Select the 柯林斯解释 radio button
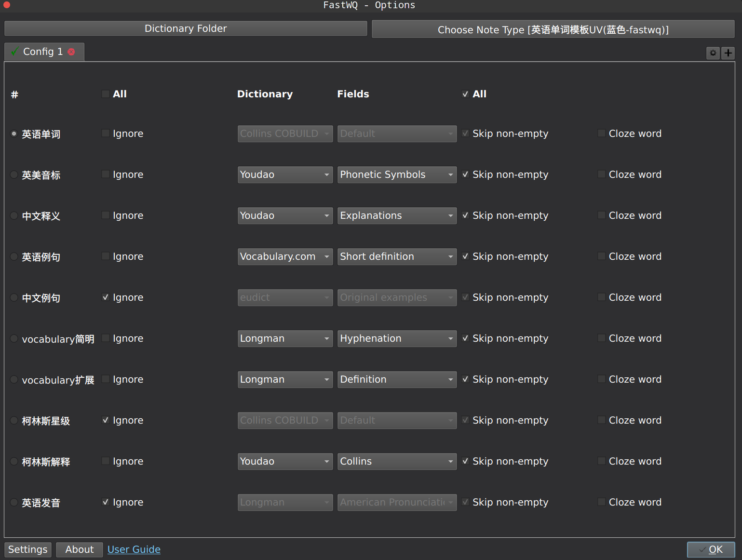The height and width of the screenshot is (560, 742). click(x=14, y=462)
